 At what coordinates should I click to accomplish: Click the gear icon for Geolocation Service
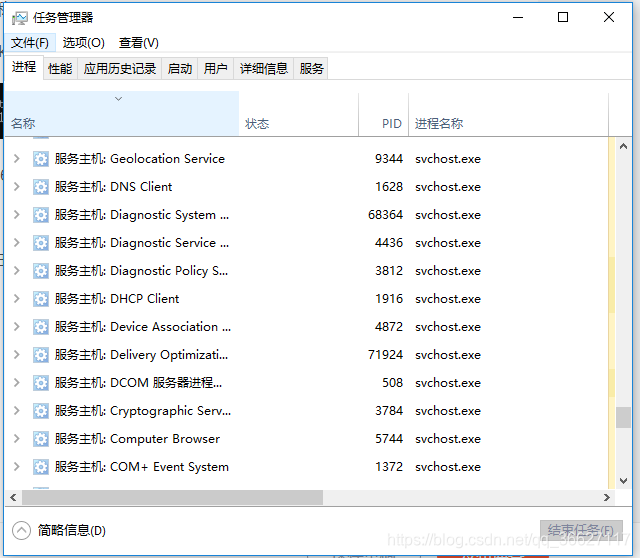(40, 159)
